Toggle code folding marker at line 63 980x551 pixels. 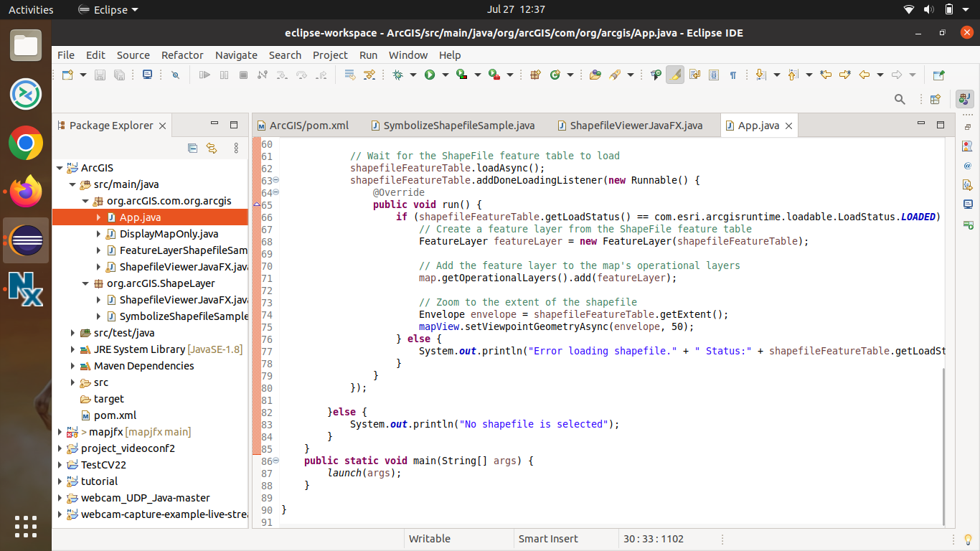pos(276,180)
